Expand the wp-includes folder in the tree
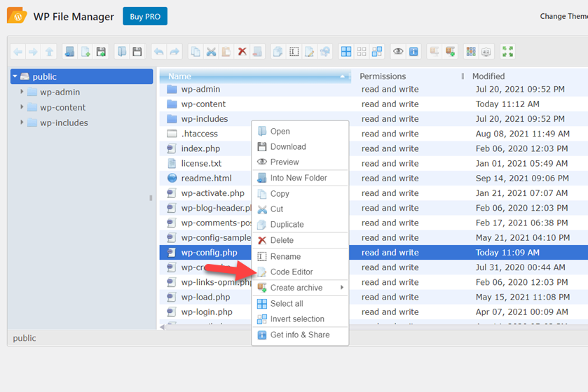This screenshot has width=588, height=392. pyautogui.click(x=22, y=122)
